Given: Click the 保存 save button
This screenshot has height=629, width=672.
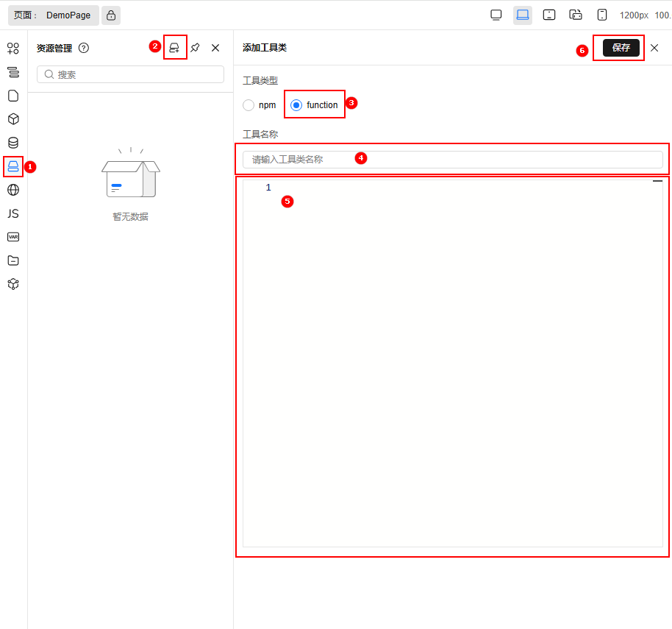Looking at the screenshot, I should click(618, 47).
